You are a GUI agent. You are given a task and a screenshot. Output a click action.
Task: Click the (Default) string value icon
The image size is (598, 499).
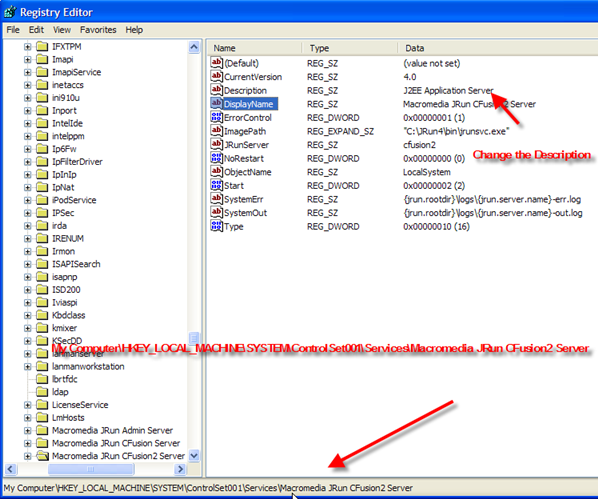coord(216,63)
